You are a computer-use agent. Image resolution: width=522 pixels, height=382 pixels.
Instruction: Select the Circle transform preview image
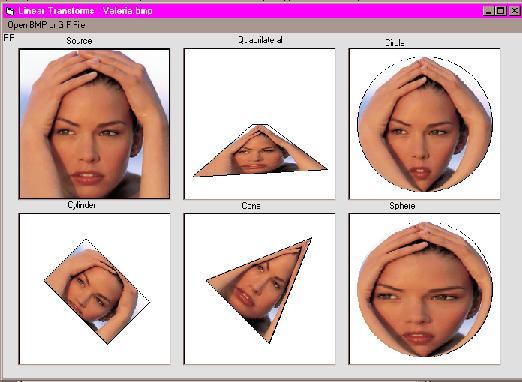[424, 124]
